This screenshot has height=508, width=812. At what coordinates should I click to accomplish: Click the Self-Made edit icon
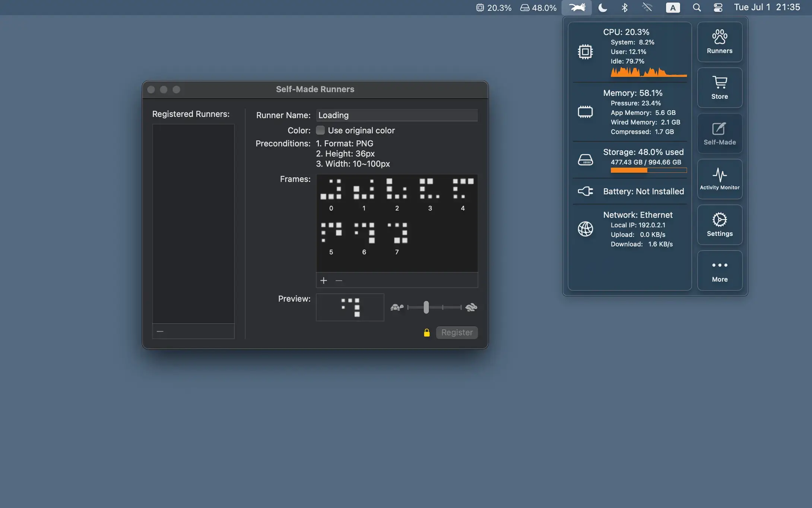click(719, 133)
